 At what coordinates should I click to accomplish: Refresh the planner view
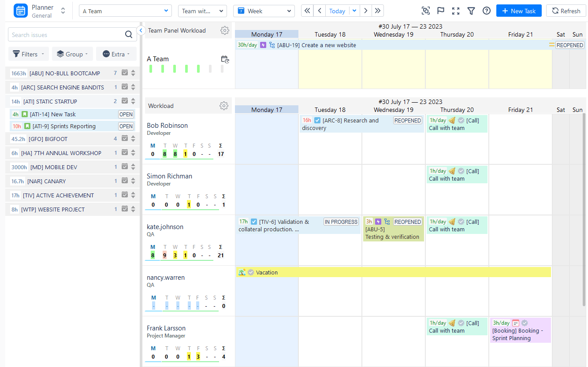point(566,11)
